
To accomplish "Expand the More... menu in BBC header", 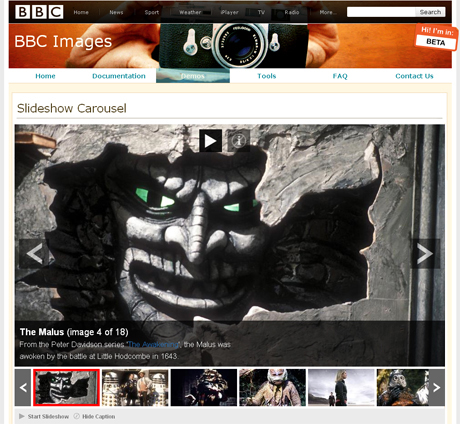I will pos(328,12).
